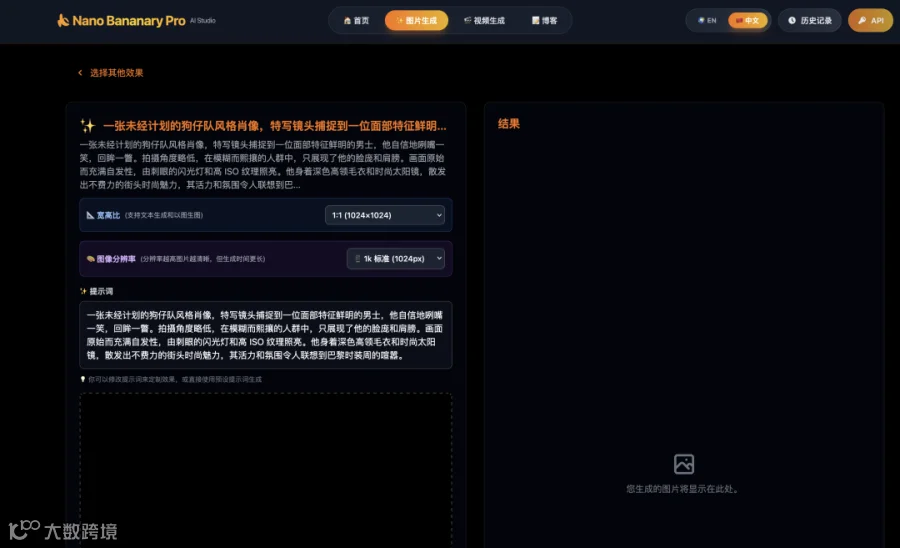The height and width of the screenshot is (548, 900).
Task: Open the 博客 blog tab
Action: point(545,20)
